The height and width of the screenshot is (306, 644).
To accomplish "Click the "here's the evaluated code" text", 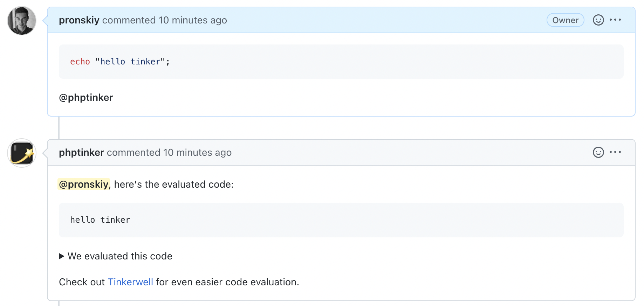I will (173, 185).
